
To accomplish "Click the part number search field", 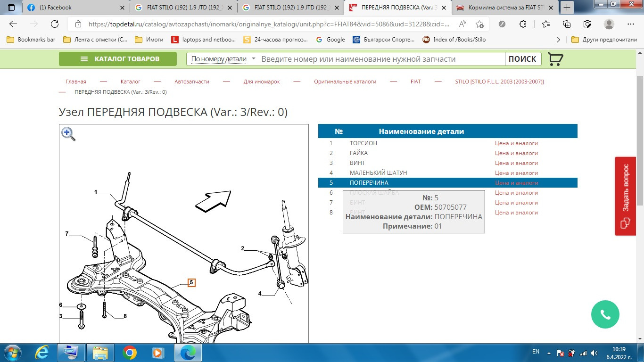I will (382, 59).
